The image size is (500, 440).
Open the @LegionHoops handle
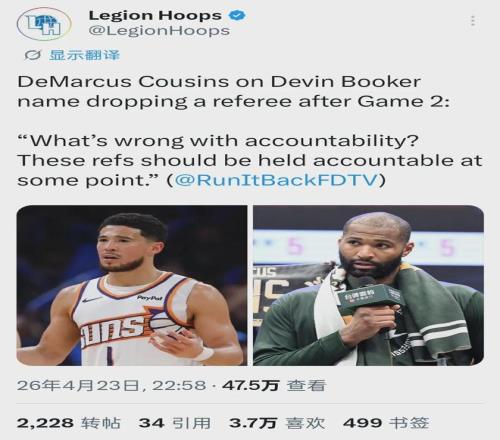(x=159, y=31)
